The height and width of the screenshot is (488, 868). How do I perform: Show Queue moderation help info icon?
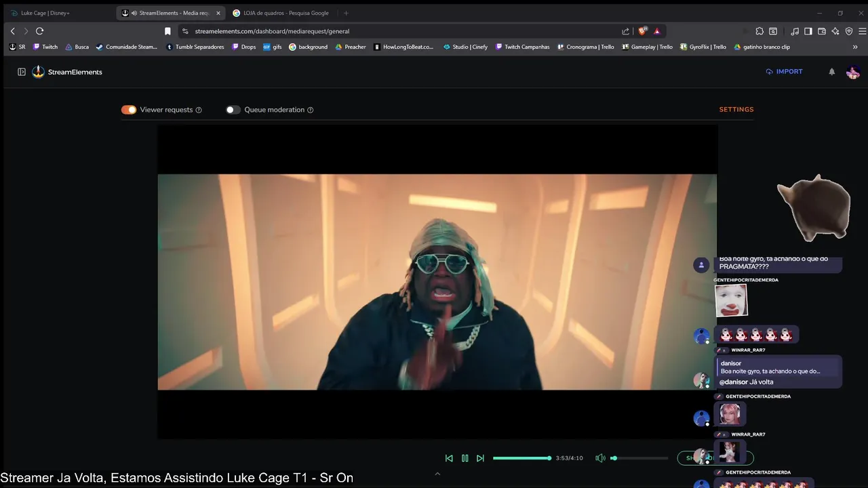[x=311, y=110]
